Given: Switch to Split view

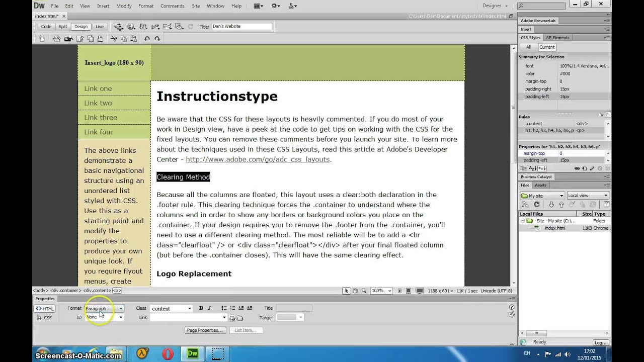Looking at the screenshot, I should (x=63, y=27).
